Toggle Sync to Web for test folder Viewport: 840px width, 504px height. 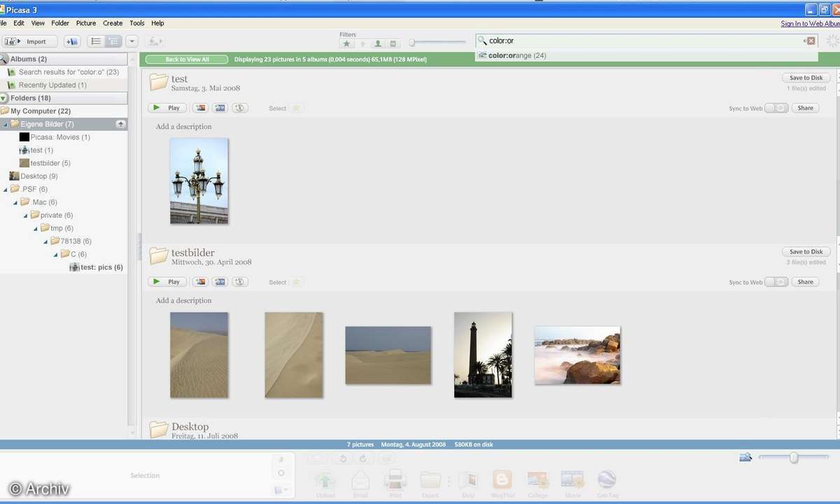[x=776, y=108]
